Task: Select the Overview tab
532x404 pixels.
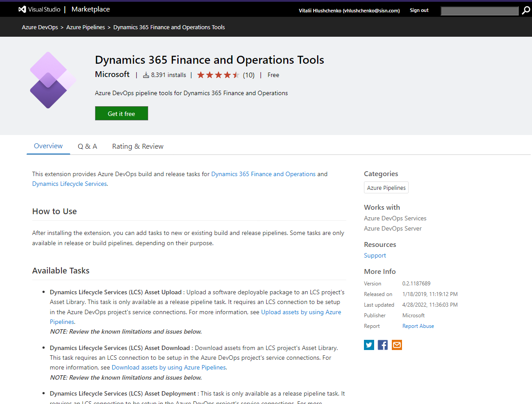Action: (48, 146)
